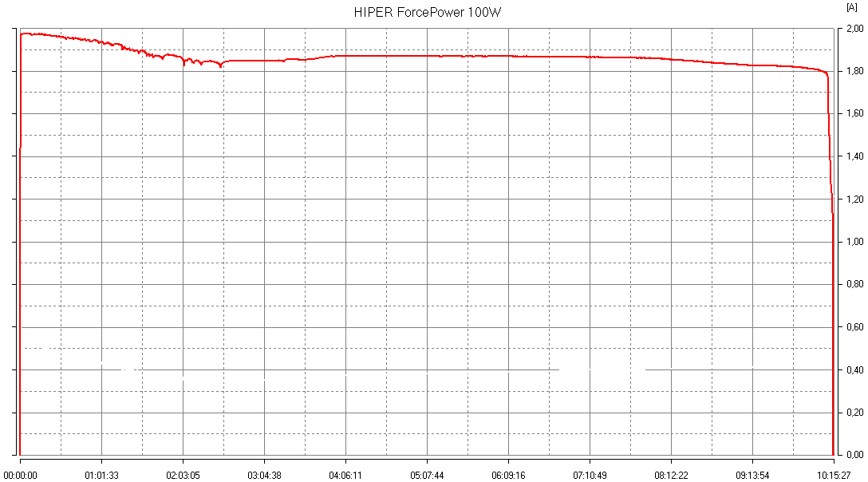The height and width of the screenshot is (482, 868).
Task: Click the 09:13:54 time label
Action: [x=752, y=476]
